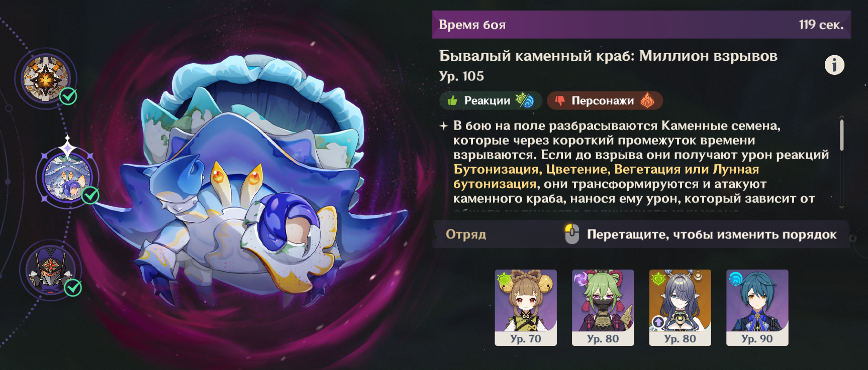The height and width of the screenshot is (370, 868).
Task: Click the red thumbs-down icon beside Персонажи
Action: coord(560,100)
